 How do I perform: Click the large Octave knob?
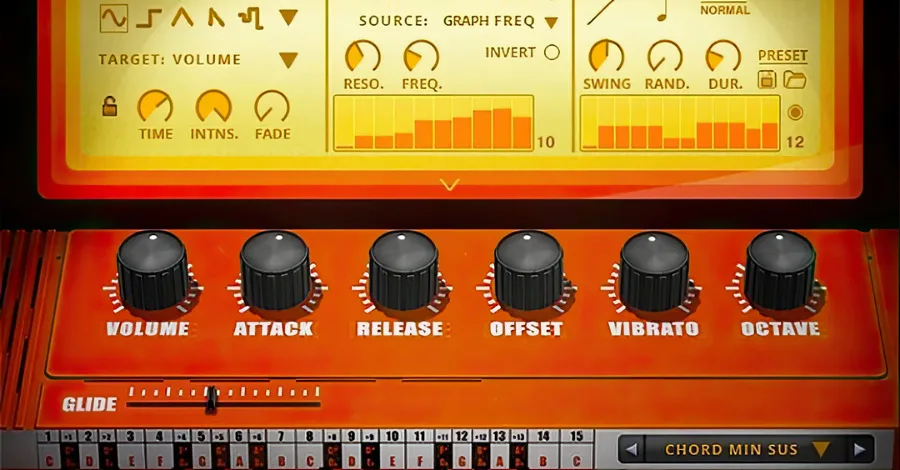(779, 271)
